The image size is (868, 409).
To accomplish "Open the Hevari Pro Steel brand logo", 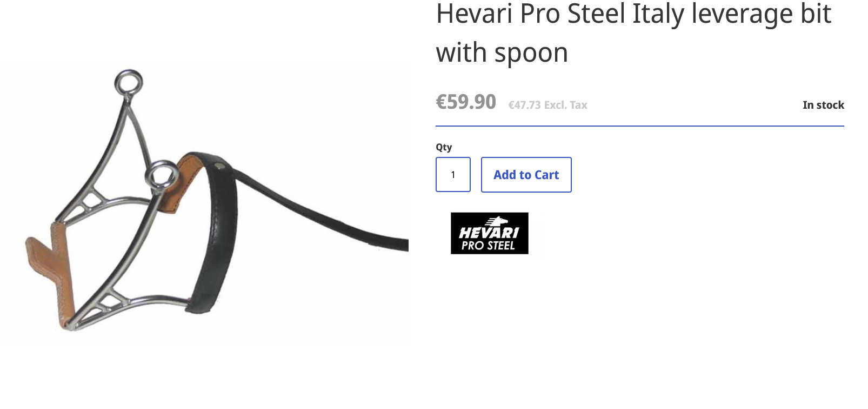I will coord(490,233).
